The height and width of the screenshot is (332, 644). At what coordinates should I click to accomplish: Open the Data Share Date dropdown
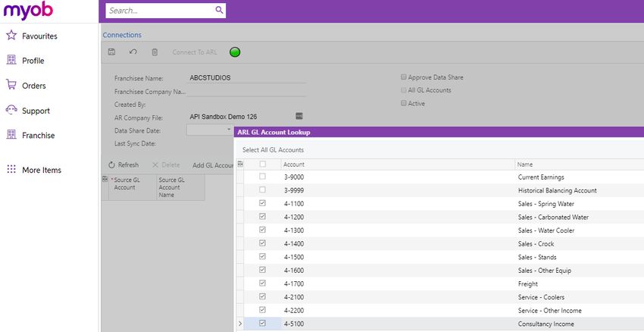click(229, 130)
